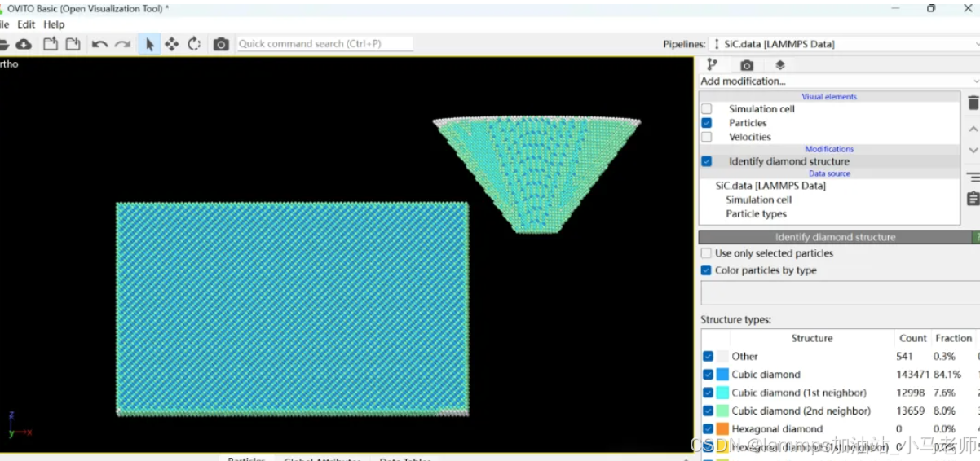Click the Fraction column header

(x=953, y=338)
